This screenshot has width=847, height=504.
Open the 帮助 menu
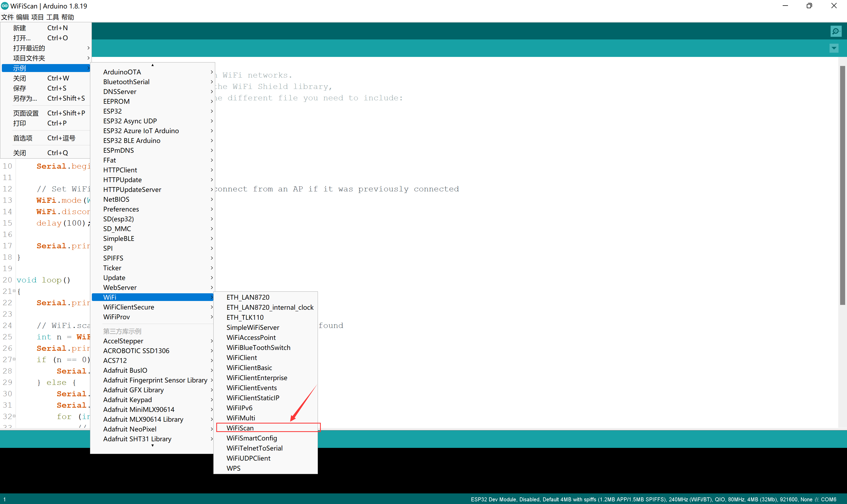[67, 17]
